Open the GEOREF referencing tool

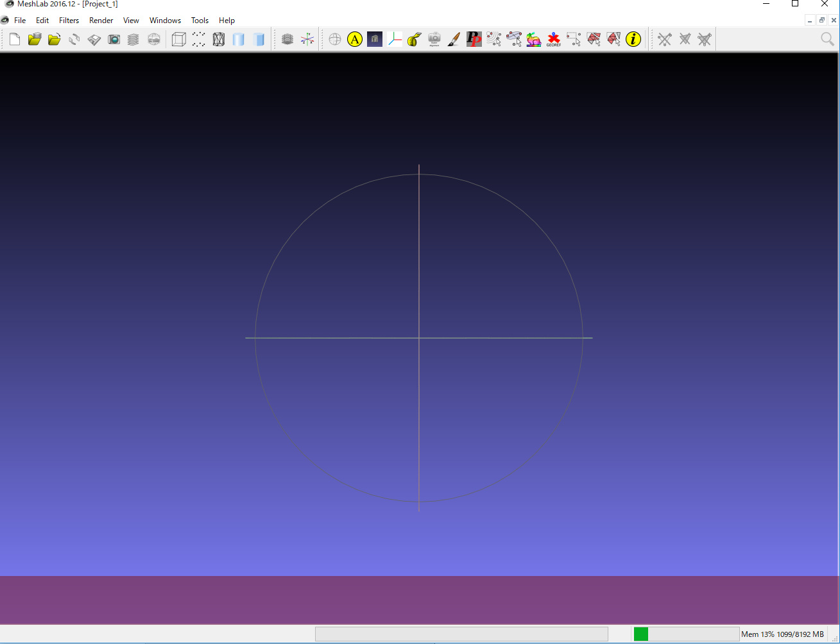(553, 40)
